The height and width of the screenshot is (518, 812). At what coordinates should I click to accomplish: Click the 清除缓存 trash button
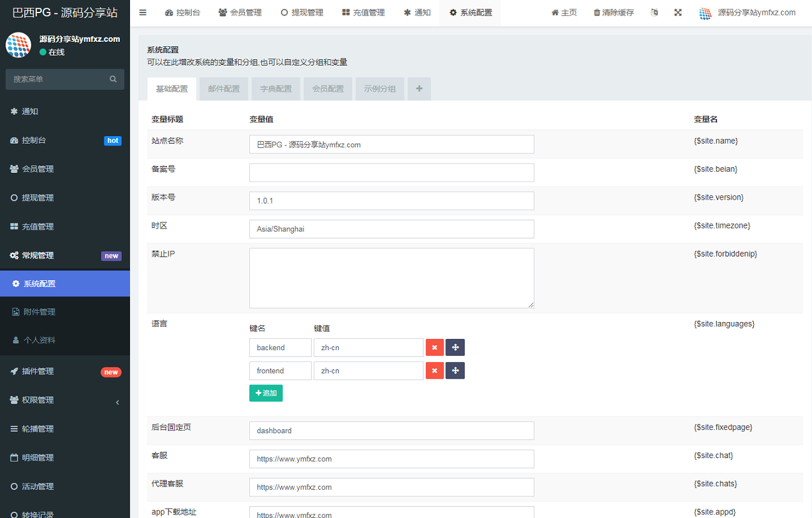[613, 12]
